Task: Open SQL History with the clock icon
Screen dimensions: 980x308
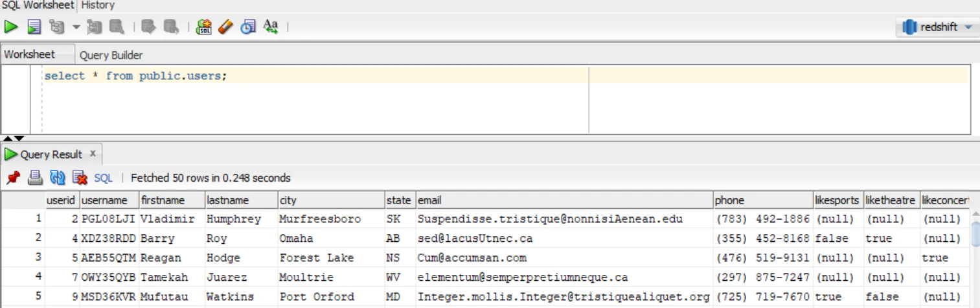Action: (248, 27)
